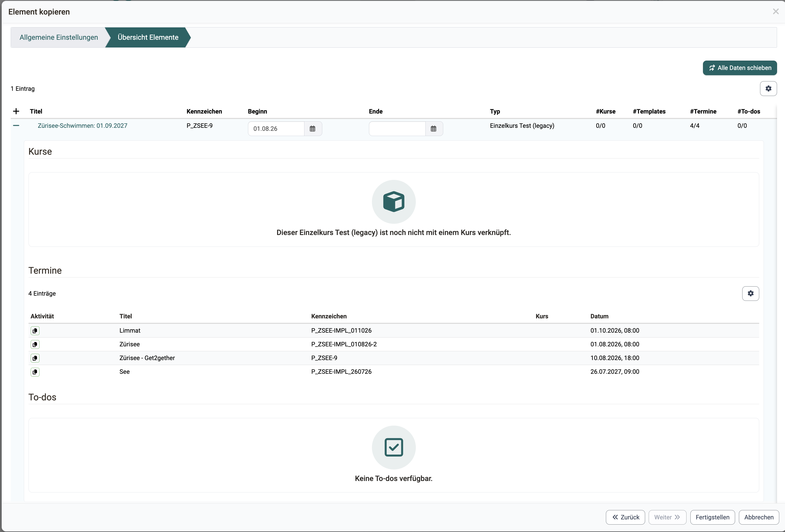Screen dimensions: 785x532
Task: Select the Limmat title cell
Action: pos(130,331)
